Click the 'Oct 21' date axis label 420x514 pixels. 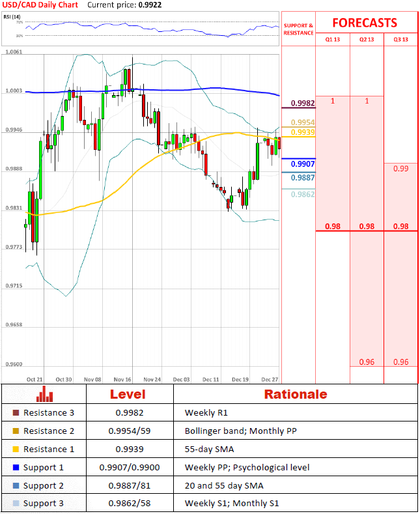tap(35, 380)
